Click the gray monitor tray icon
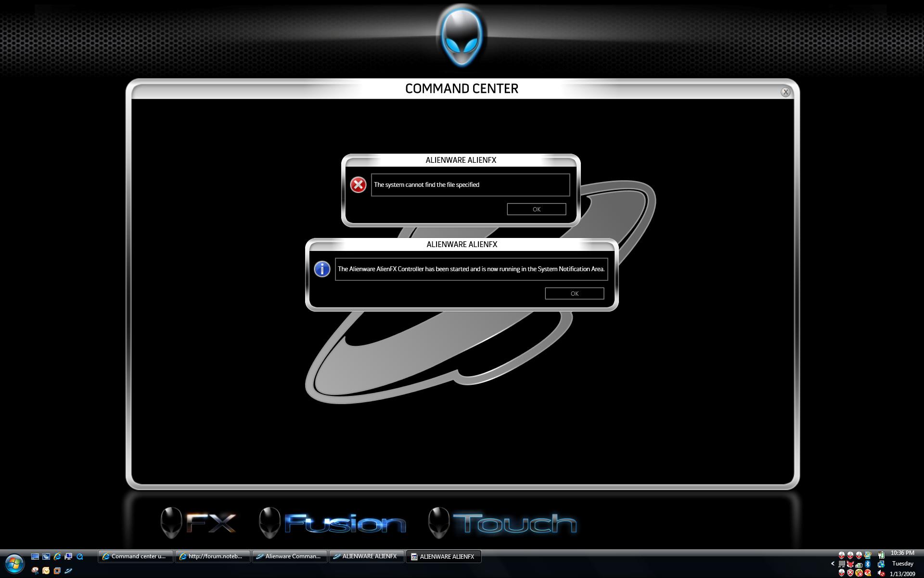The image size is (924, 578). [842, 564]
